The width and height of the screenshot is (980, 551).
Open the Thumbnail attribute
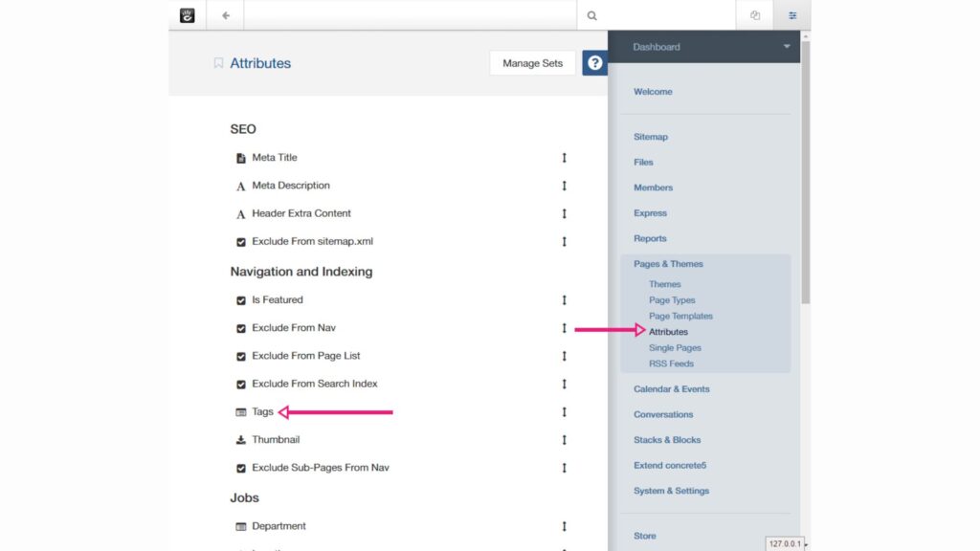(276, 440)
